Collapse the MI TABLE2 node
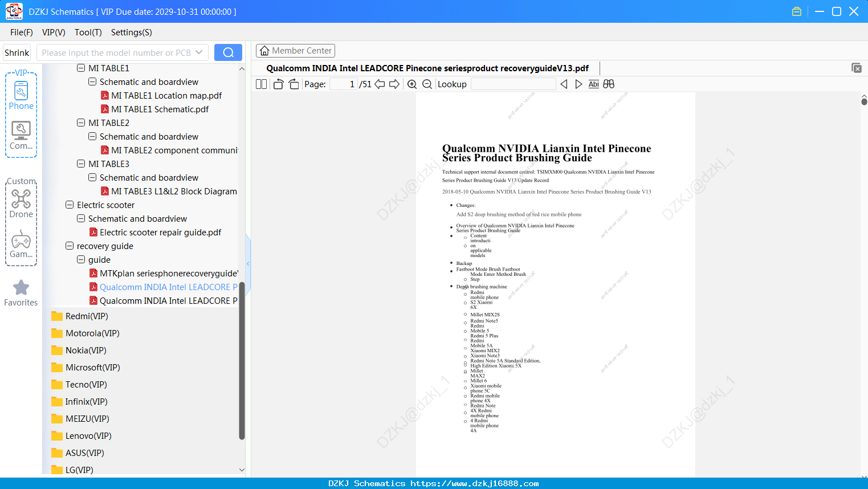The image size is (868, 489). pos(81,123)
